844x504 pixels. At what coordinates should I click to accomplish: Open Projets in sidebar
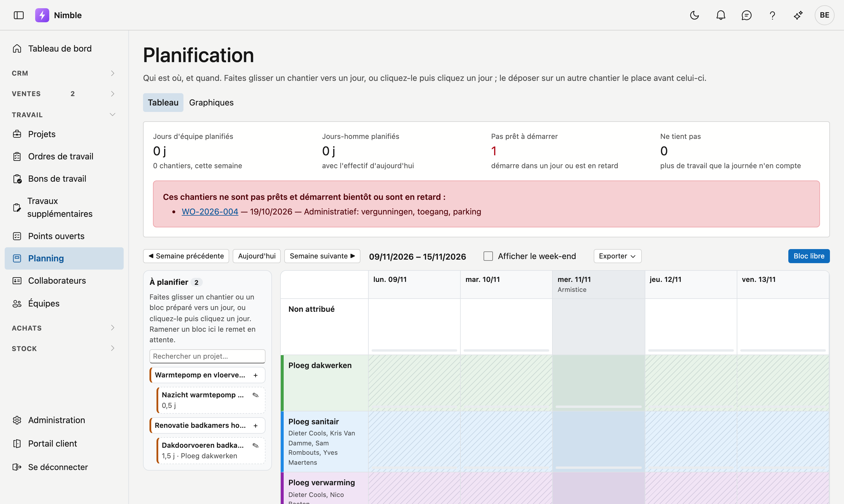point(64,134)
